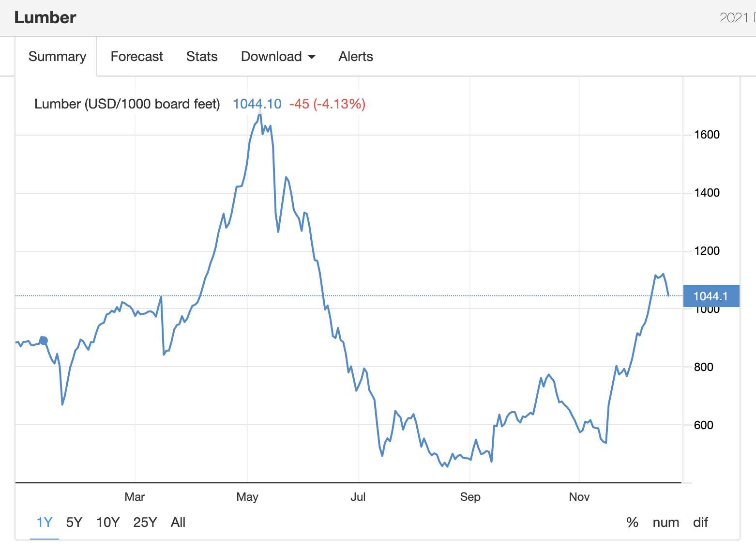Click the 1044.10 price value
Image resolution: width=756 pixels, height=556 pixels.
click(257, 104)
